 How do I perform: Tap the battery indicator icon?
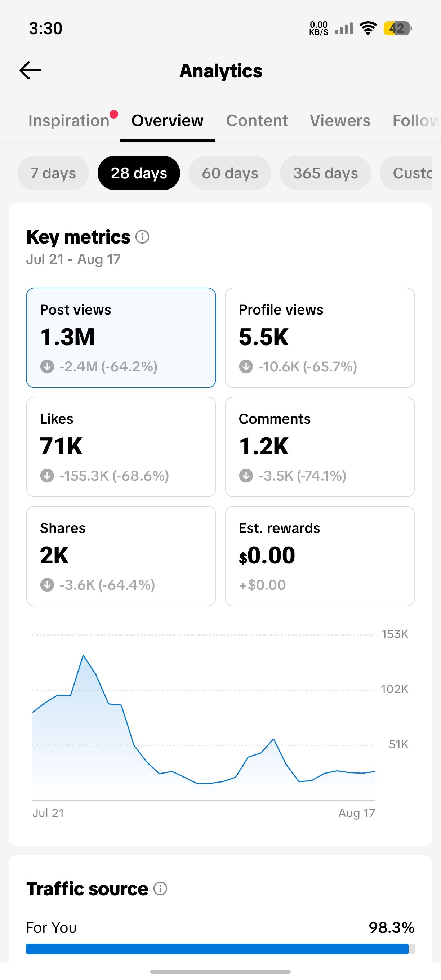pos(398,28)
